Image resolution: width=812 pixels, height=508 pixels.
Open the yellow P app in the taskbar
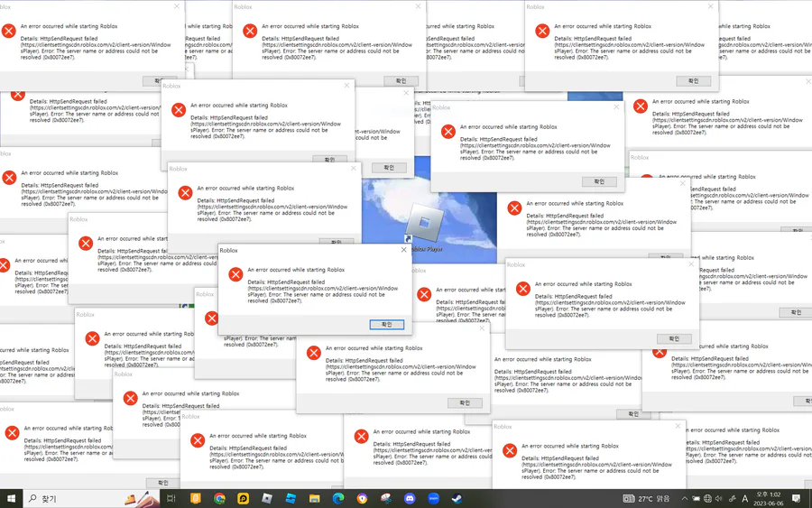pyautogui.click(x=243, y=499)
